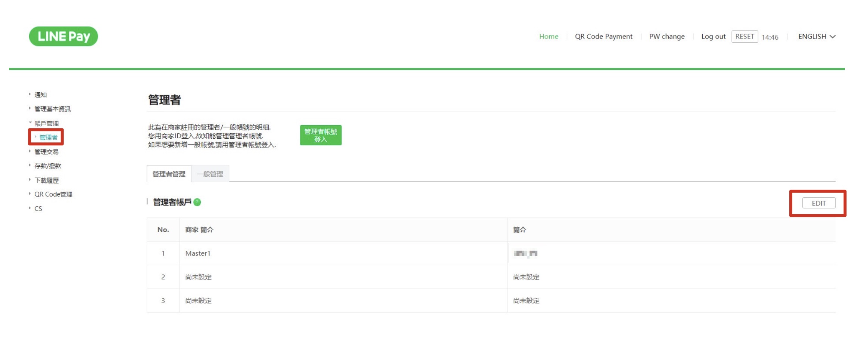Viewport: 868px width, 355px height.
Task: Expand the 帳戶管理 sidebar section
Action: 46,123
